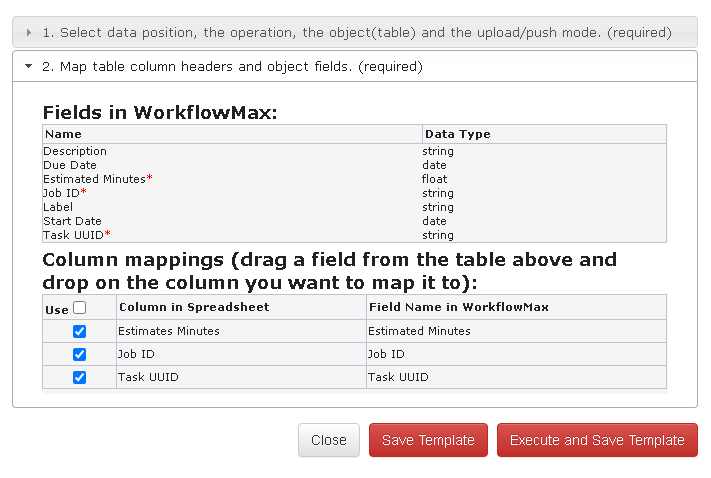Click Job ID spreadsheet column cell

[x=241, y=354]
